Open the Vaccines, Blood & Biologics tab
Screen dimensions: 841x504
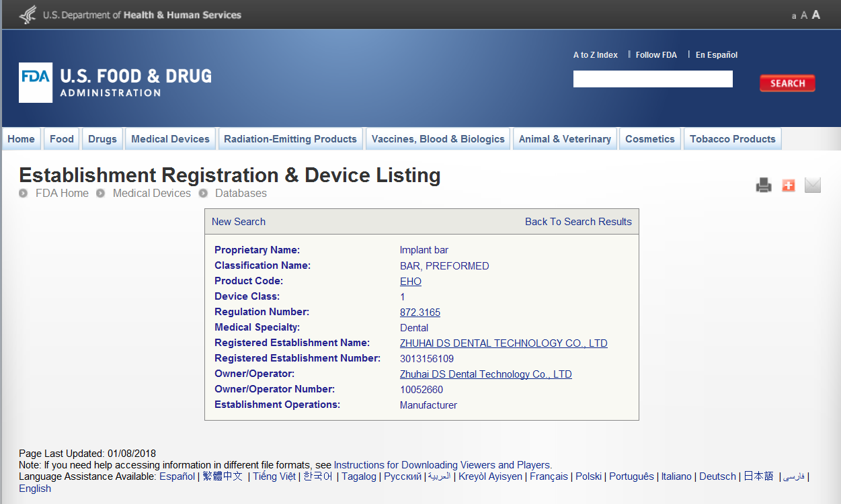(x=438, y=139)
